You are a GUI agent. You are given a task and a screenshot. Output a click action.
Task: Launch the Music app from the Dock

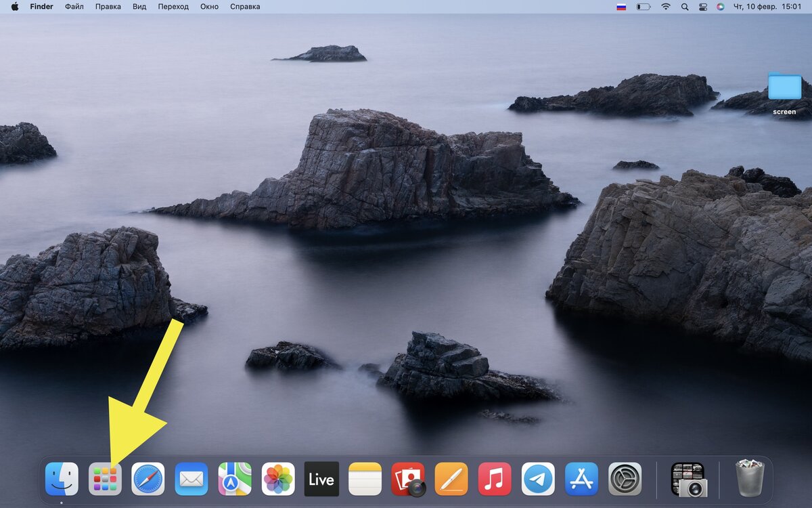pos(495,479)
